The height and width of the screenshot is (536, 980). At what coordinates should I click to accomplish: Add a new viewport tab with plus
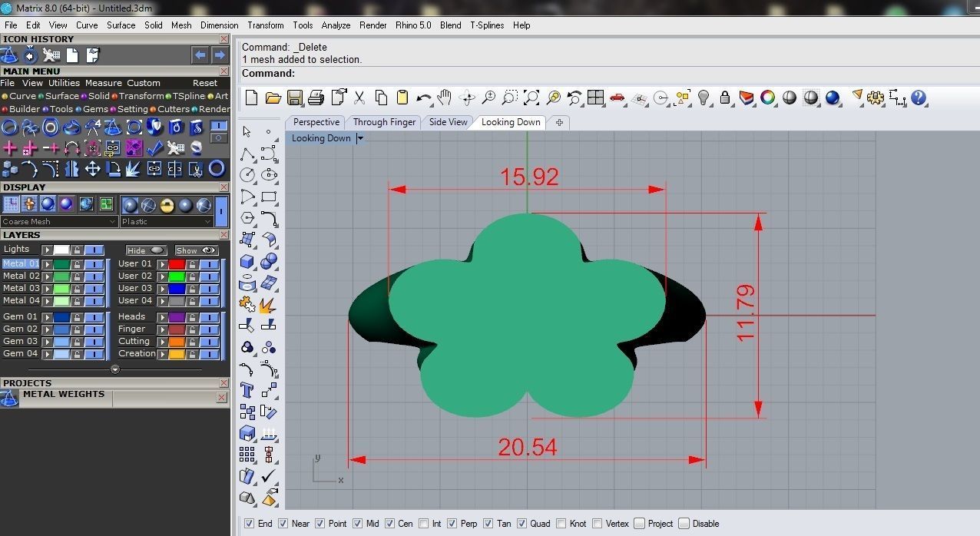click(559, 122)
